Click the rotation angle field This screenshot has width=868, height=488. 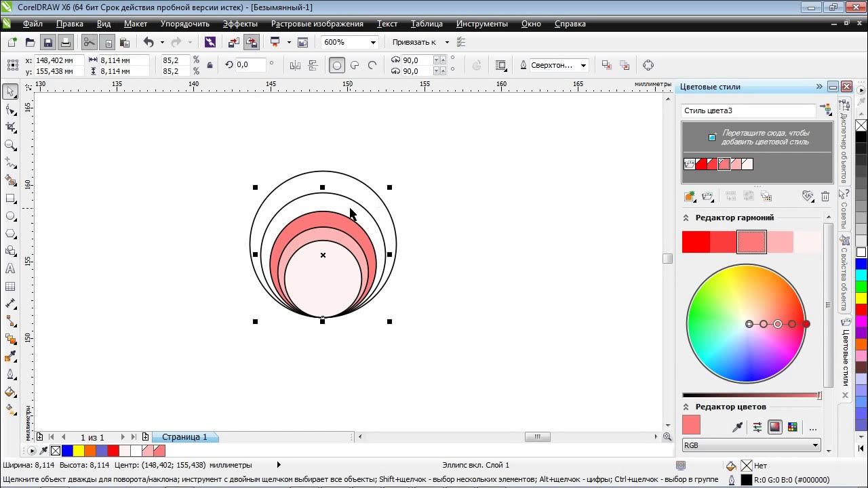click(x=252, y=65)
